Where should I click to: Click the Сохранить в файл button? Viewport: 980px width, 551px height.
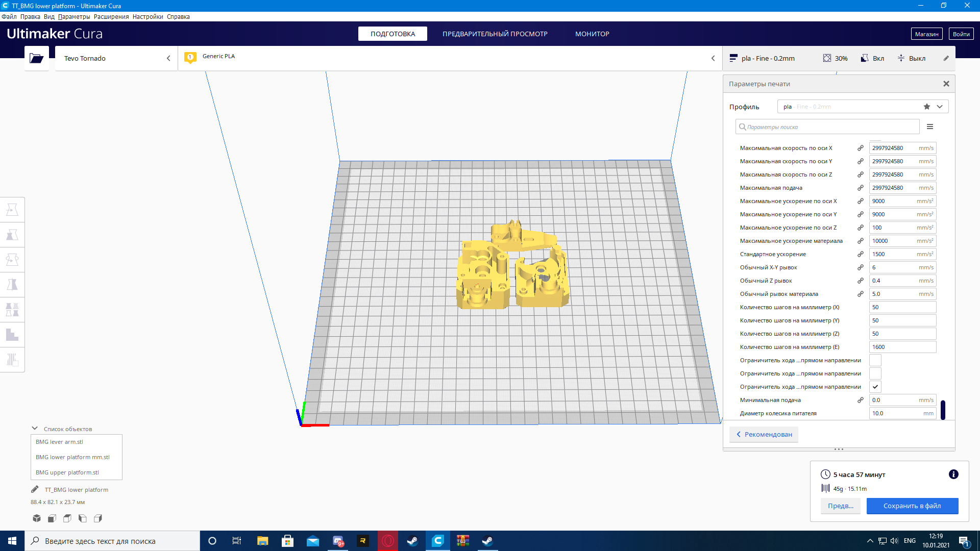(x=912, y=506)
